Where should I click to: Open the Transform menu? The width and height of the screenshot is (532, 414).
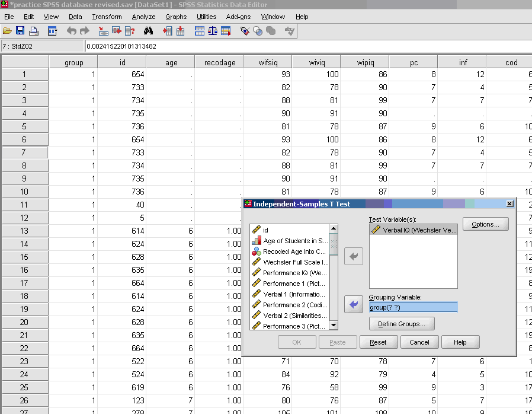(x=107, y=17)
